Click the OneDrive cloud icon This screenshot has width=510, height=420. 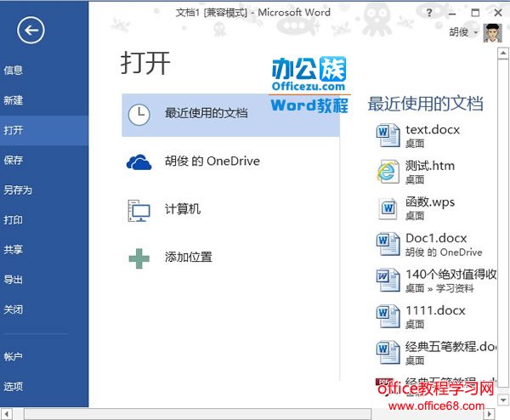139,162
